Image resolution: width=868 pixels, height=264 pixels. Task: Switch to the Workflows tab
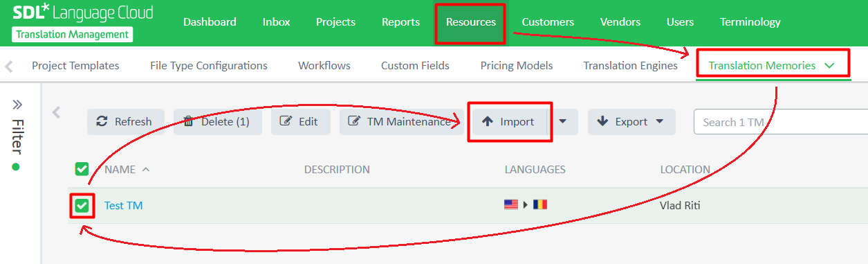pyautogui.click(x=324, y=66)
